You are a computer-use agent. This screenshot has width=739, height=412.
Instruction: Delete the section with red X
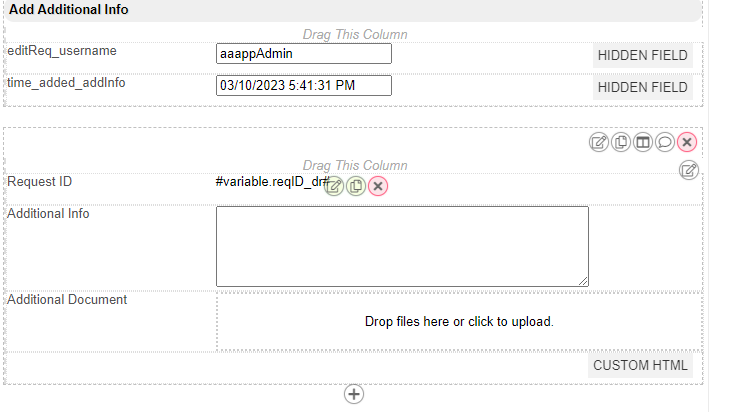(687, 142)
